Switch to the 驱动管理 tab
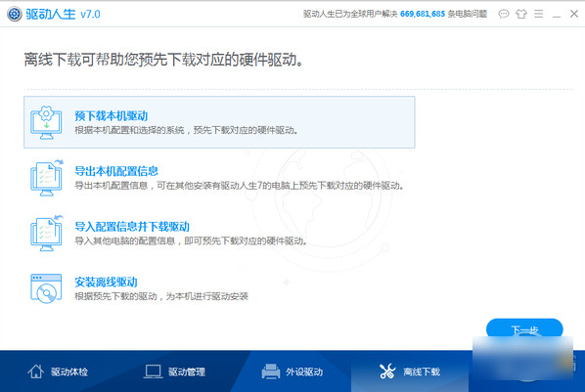585x392 pixels. tap(175, 371)
